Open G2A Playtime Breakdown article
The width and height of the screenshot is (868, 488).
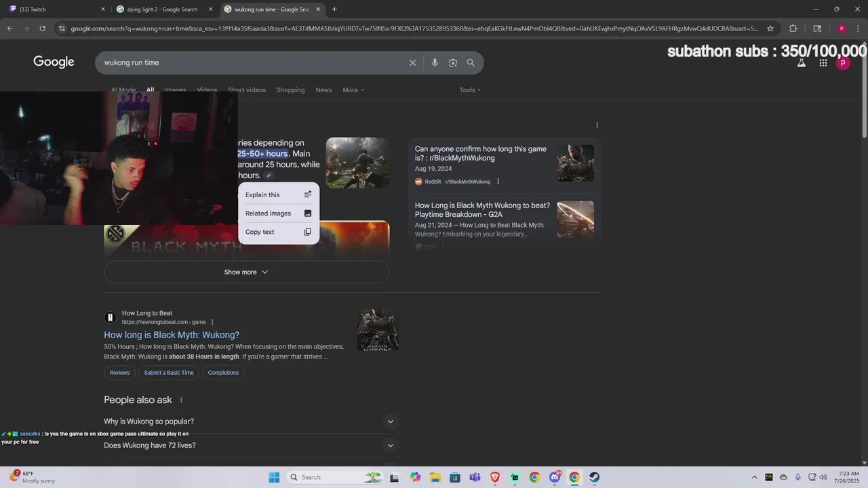[x=482, y=209]
